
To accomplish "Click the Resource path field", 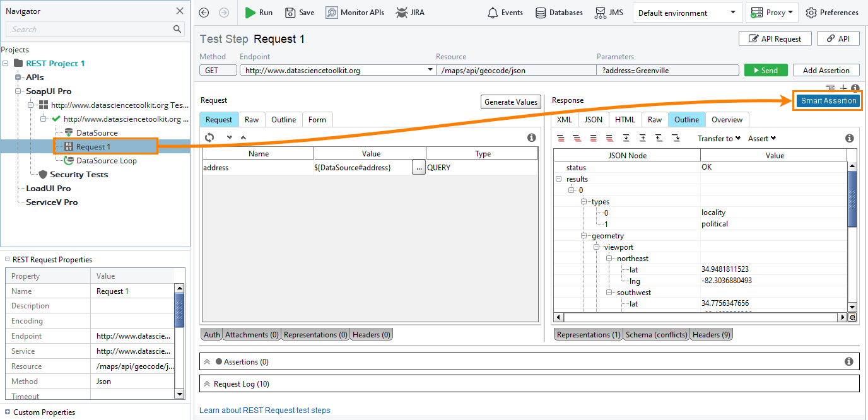I will pos(516,70).
